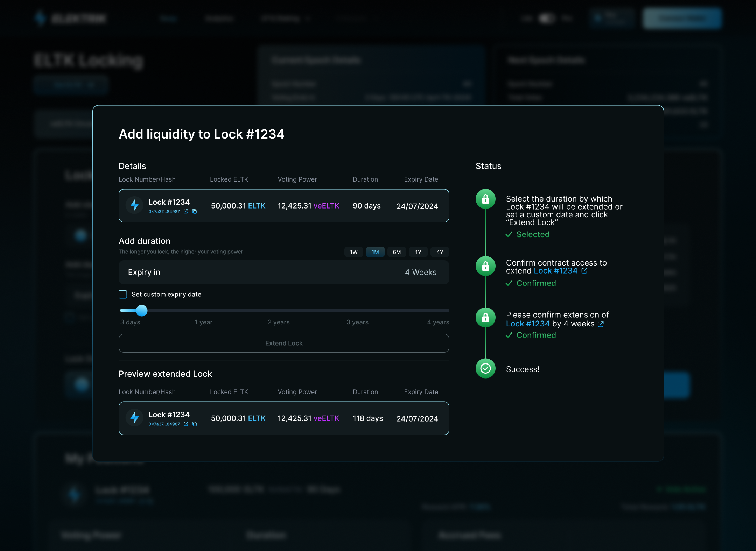Switch to the 4Y duration segment

tap(440, 252)
